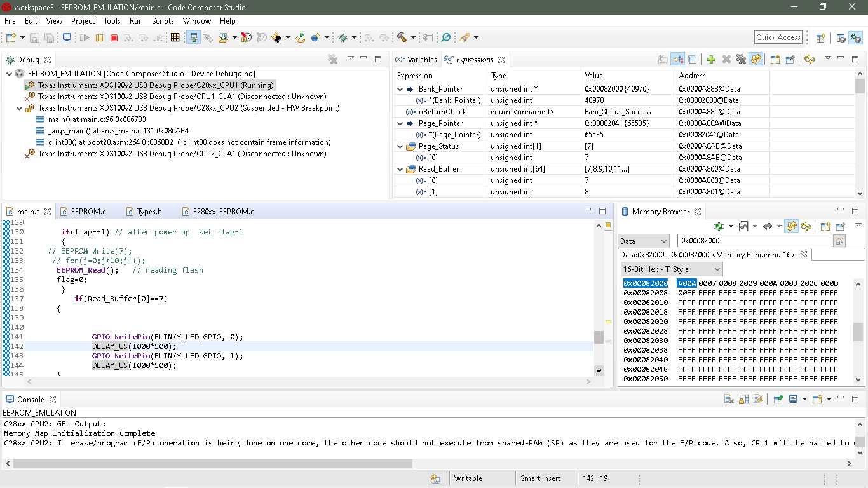Disable the highlighted auto-refresh arrows toggle
Screen dimensions: 868x488
756,59
